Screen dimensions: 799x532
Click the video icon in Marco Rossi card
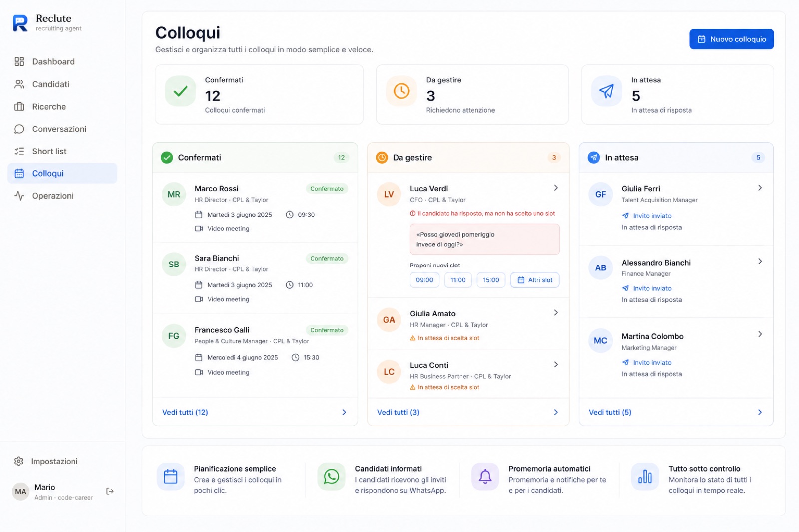click(x=199, y=229)
